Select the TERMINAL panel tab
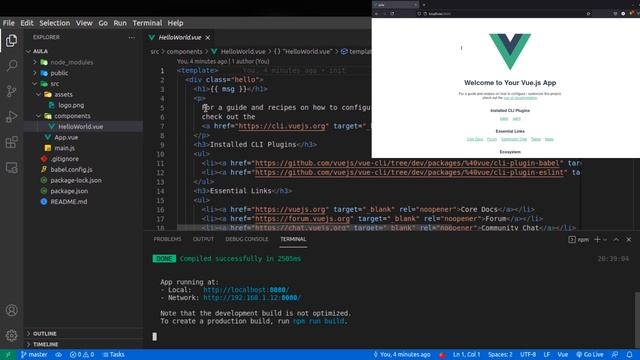 click(x=293, y=239)
